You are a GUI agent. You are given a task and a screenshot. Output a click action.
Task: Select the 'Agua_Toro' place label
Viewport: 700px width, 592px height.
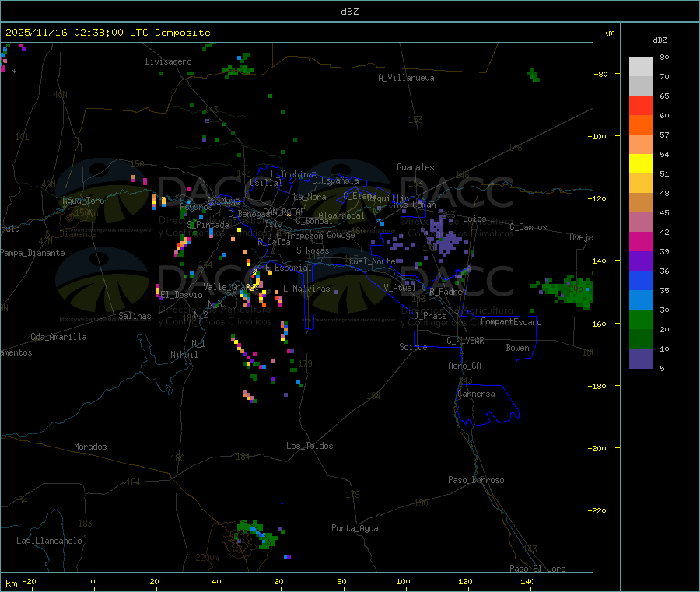pyautogui.click(x=83, y=201)
